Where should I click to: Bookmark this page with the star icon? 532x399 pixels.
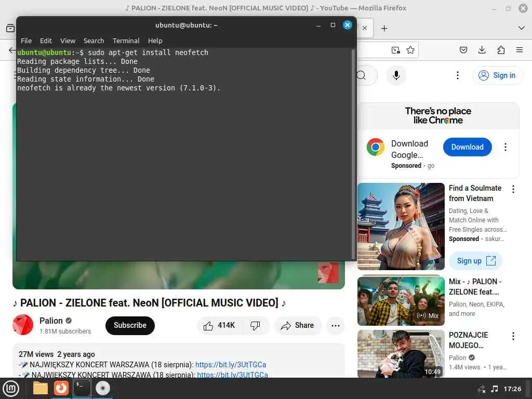pyautogui.click(x=410, y=50)
